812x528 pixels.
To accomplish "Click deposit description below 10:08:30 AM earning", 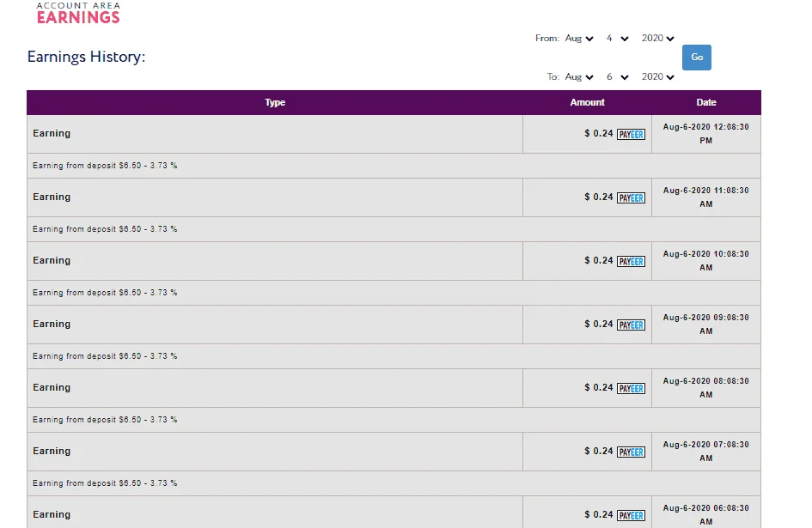I will (105, 293).
